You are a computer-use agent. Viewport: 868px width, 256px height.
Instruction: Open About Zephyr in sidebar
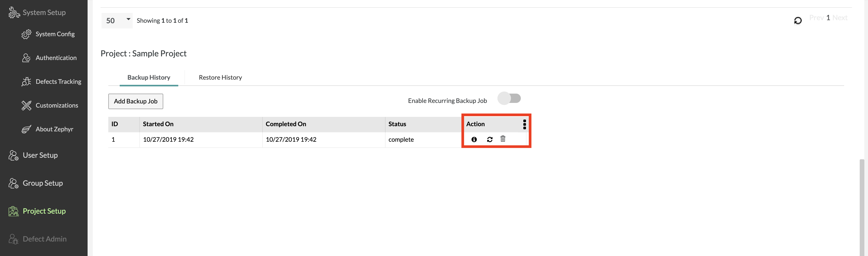pyautogui.click(x=54, y=129)
